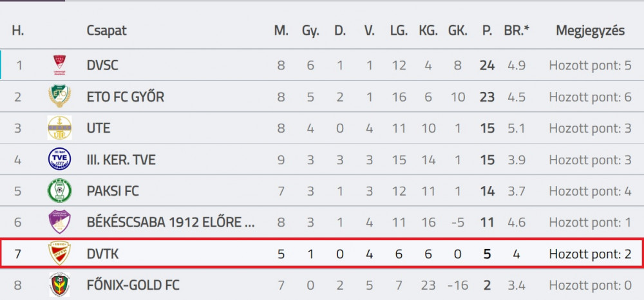Sort by the P. points column header
Screen dimensions: 644x300
coord(487,31)
